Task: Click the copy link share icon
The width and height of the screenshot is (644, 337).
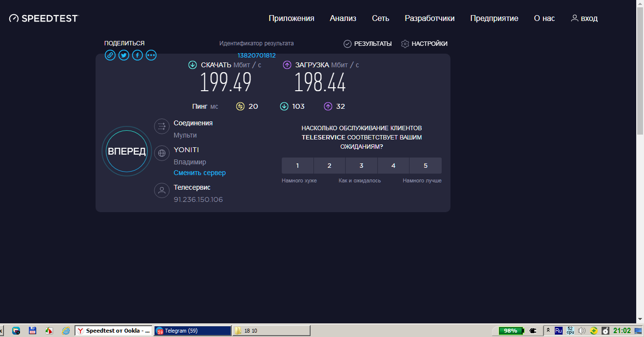Action: coord(110,55)
